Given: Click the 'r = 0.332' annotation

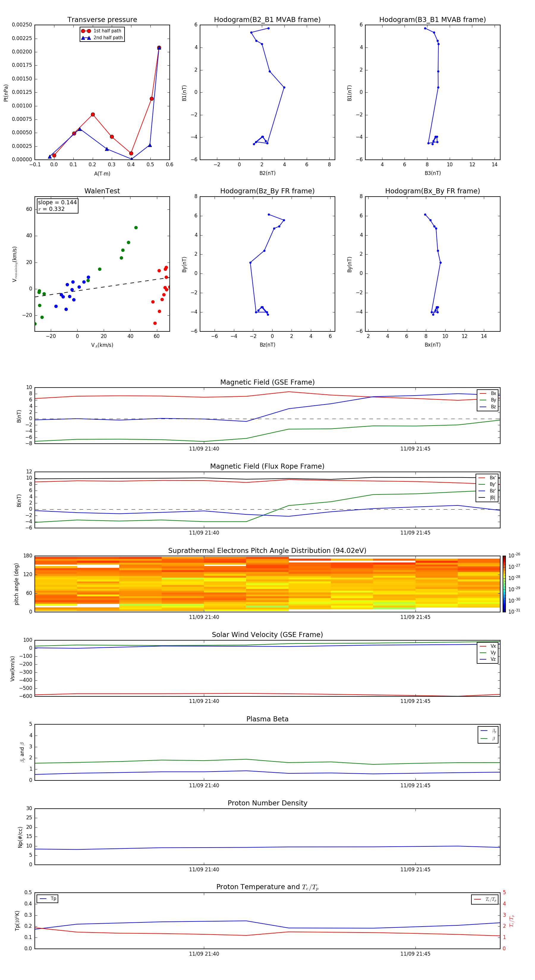Looking at the screenshot, I should [51, 209].
